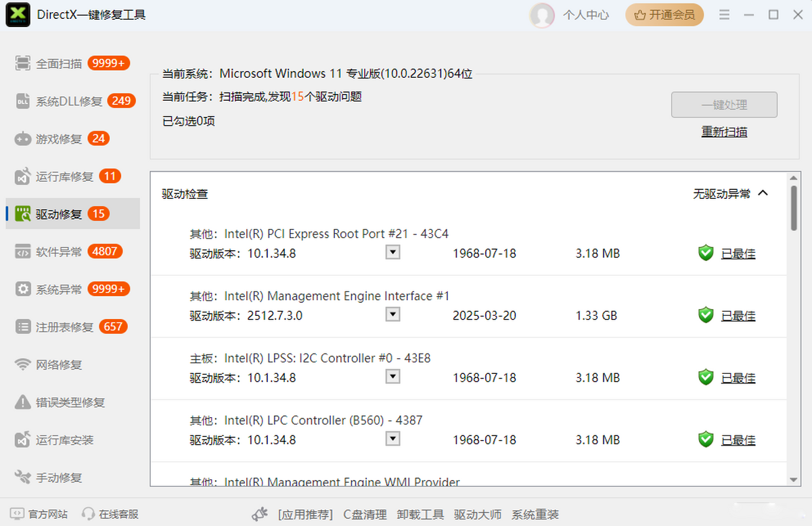Click the 重新扫描 link
This screenshot has width=812, height=526.
pyautogui.click(x=724, y=132)
